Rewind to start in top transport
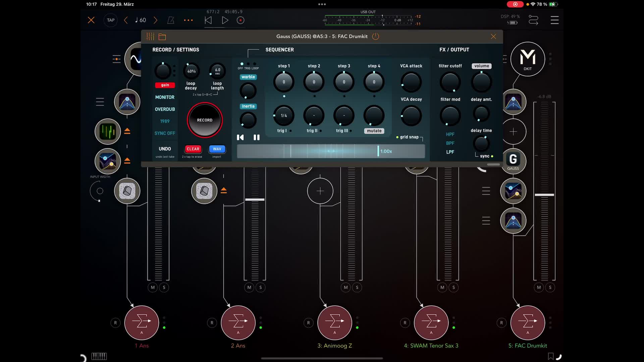The height and width of the screenshot is (362, 644). coord(208,20)
